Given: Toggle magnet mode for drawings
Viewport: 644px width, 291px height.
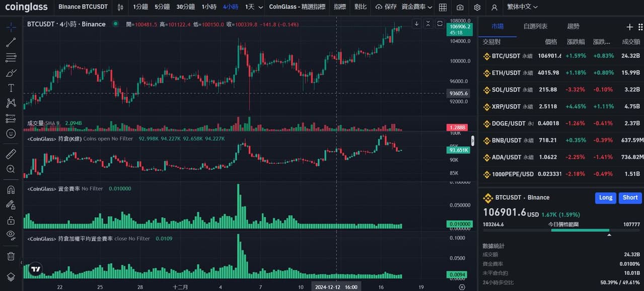Looking at the screenshot, I should point(11,190).
